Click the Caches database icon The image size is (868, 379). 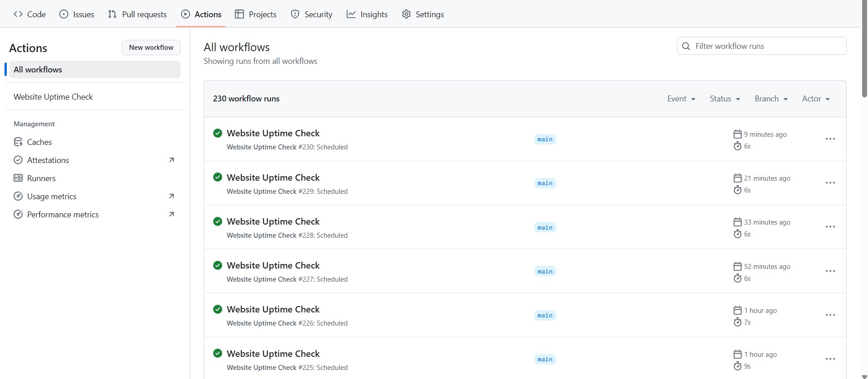click(18, 142)
